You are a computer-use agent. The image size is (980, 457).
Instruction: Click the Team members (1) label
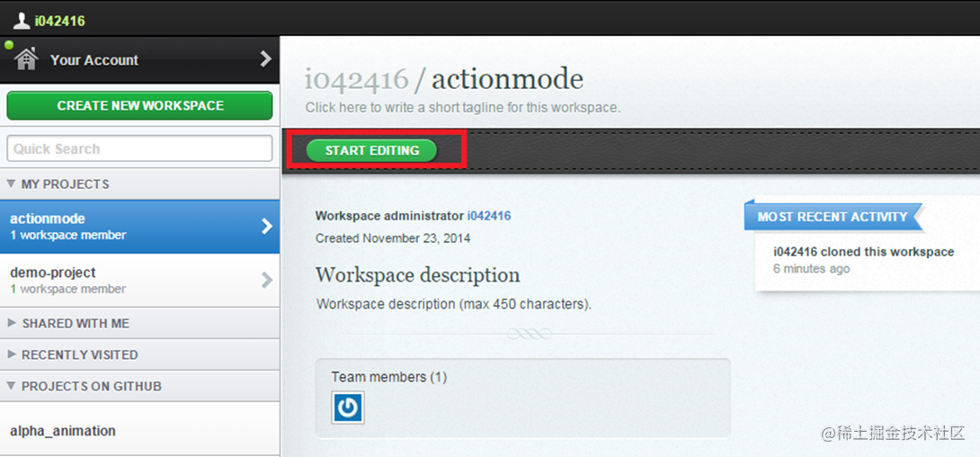coord(389,377)
